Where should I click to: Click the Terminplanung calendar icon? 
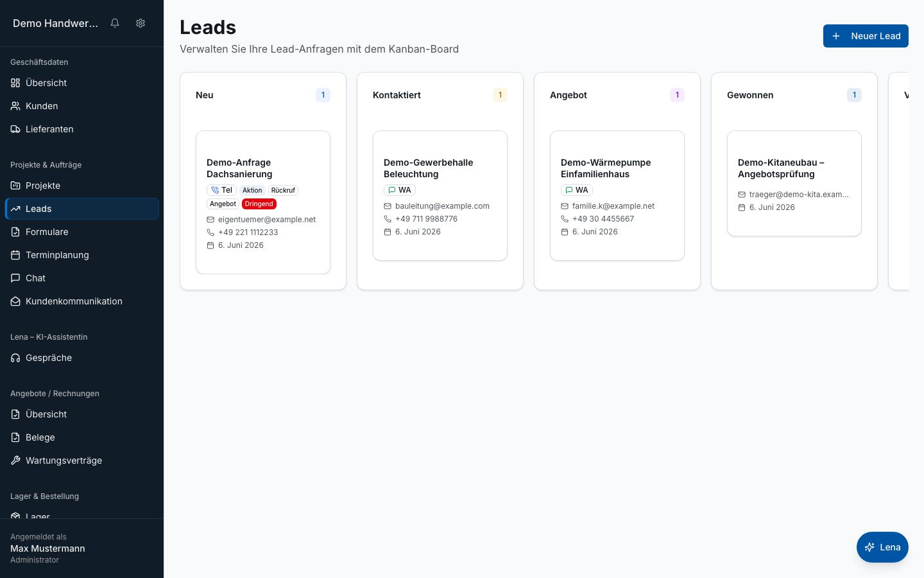(x=15, y=255)
